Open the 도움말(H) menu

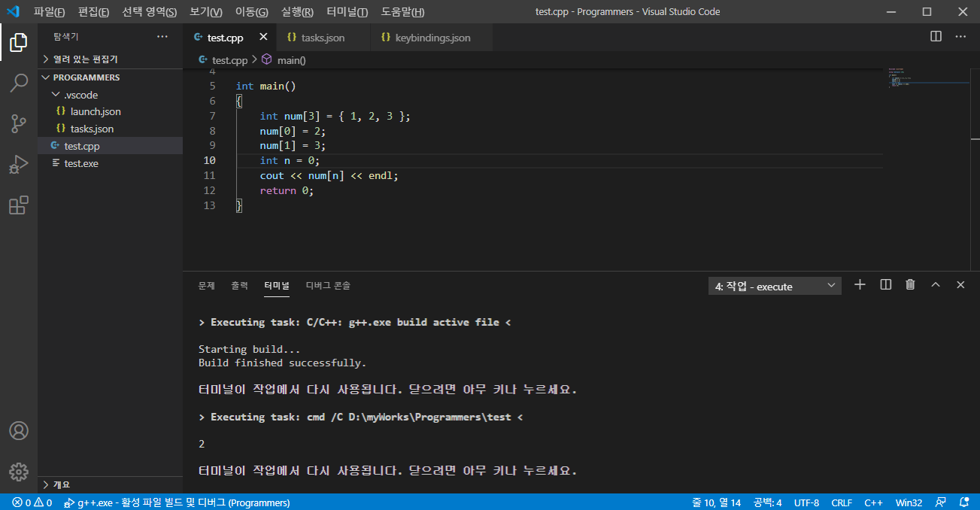(402, 12)
